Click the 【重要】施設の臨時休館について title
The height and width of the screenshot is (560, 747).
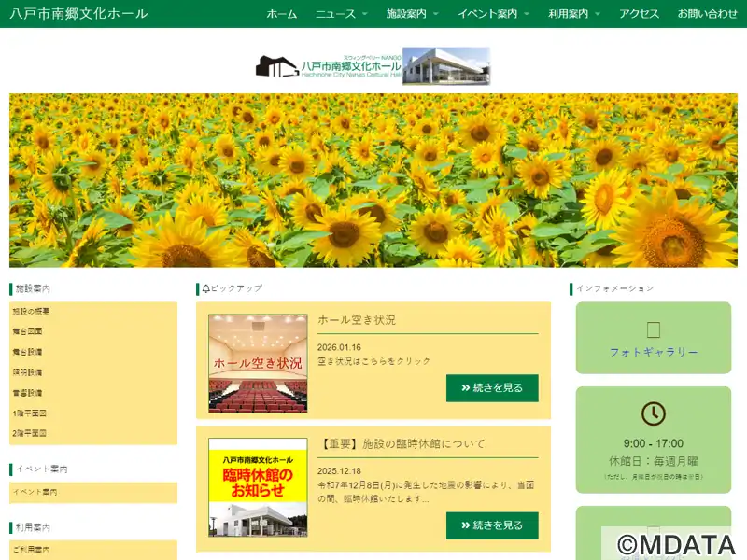coord(402,444)
